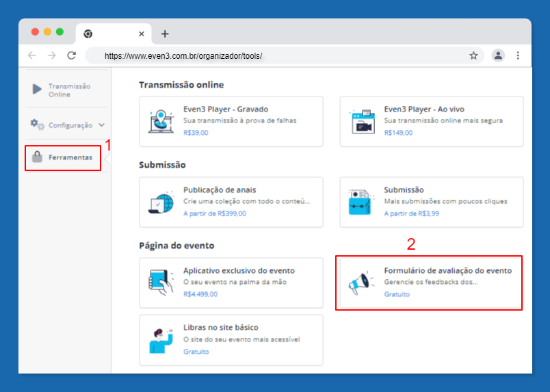Open Formulário de avaliação do evento title

[x=447, y=271]
